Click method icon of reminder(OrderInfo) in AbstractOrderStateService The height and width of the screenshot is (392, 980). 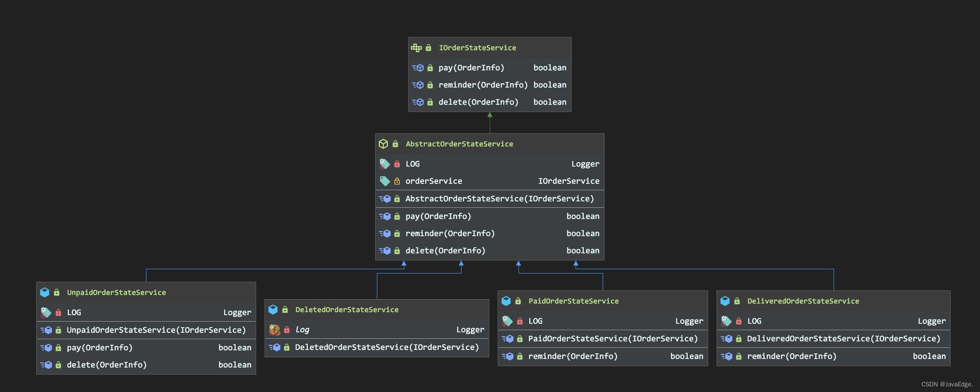click(385, 234)
